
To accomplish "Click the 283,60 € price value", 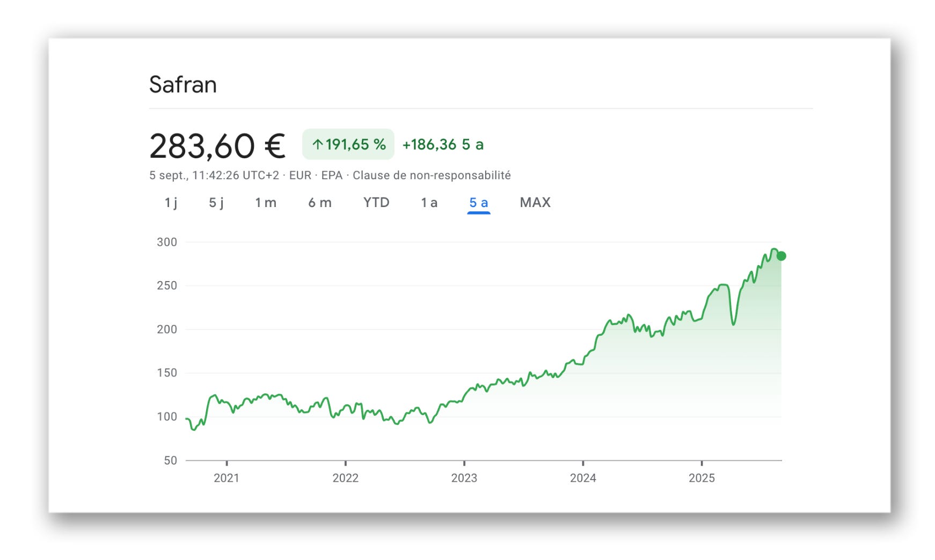I will (217, 146).
